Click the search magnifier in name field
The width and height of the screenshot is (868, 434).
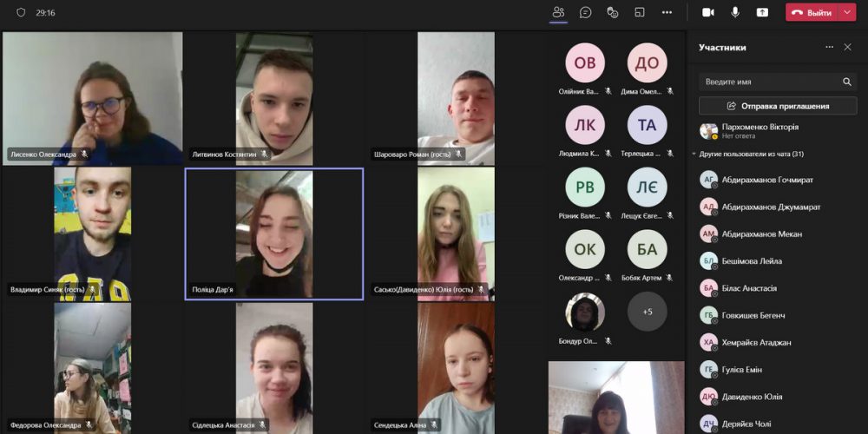coord(847,82)
